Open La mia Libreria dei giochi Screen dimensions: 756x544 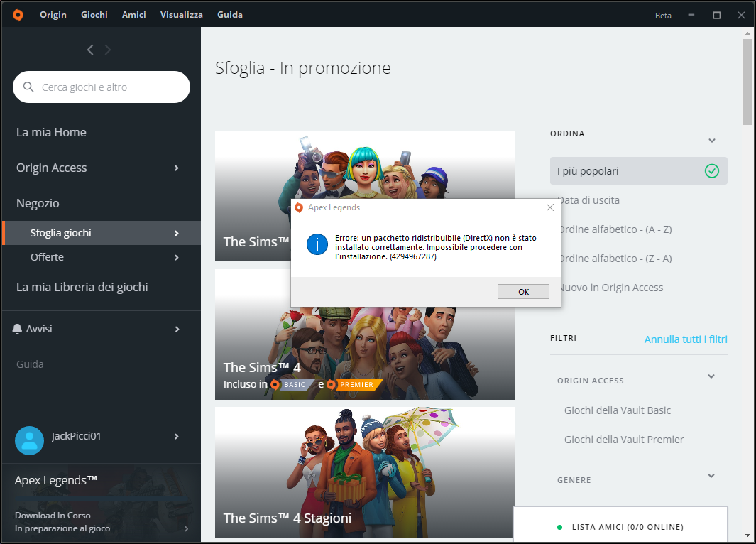pos(82,287)
